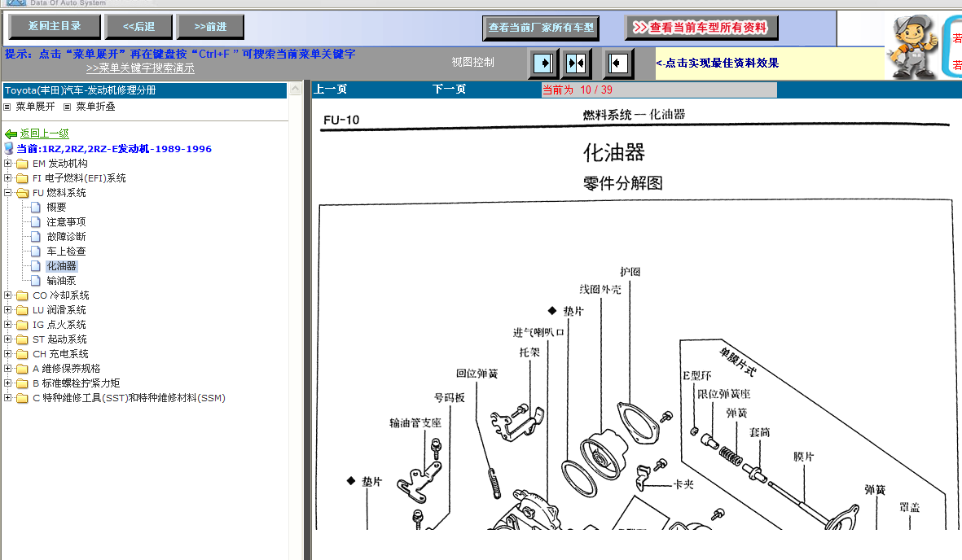
Task: Click menu panel scrollbar up arrow
Action: point(295,89)
